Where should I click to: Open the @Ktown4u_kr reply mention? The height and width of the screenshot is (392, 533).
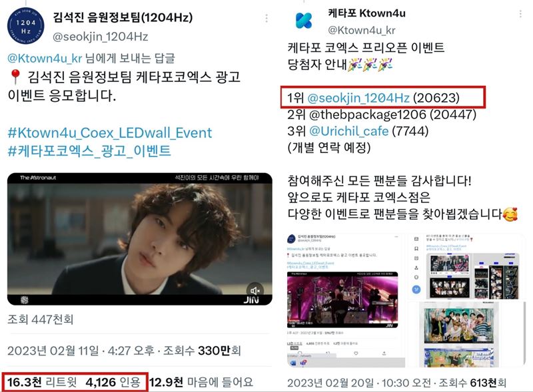coord(45,58)
